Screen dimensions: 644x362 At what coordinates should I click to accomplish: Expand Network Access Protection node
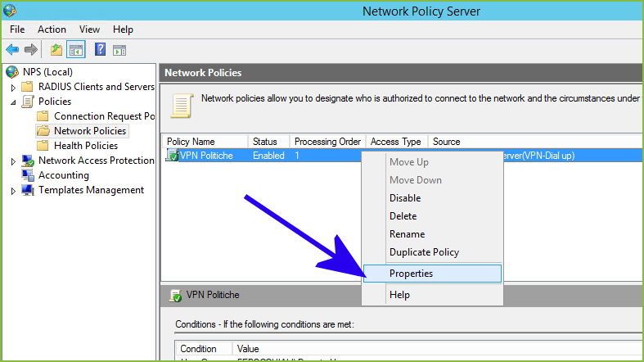tap(13, 161)
